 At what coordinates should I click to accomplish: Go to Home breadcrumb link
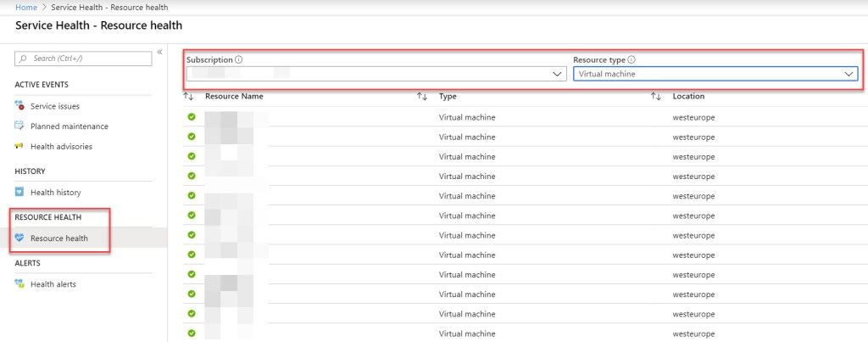[x=26, y=7]
